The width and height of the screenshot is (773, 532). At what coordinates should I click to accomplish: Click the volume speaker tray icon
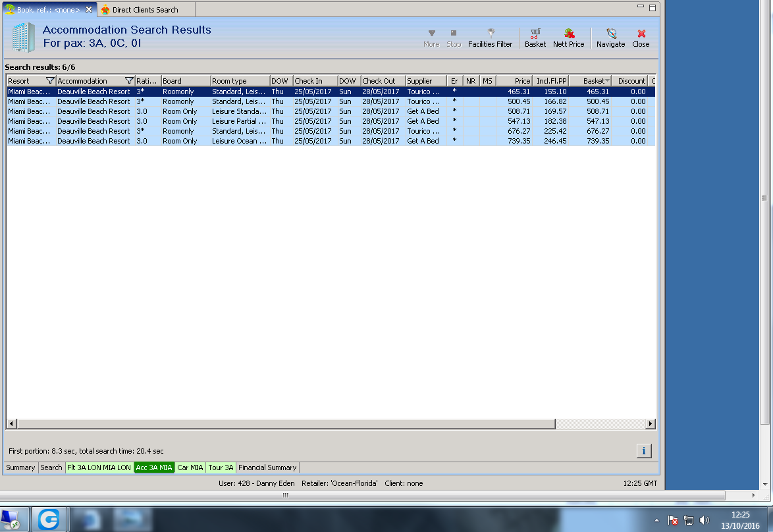point(705,520)
